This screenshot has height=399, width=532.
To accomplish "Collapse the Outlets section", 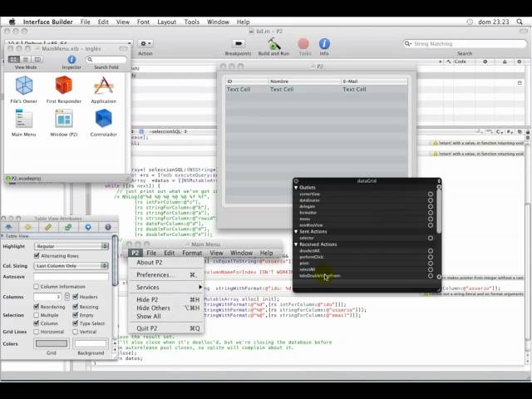I will (296, 188).
